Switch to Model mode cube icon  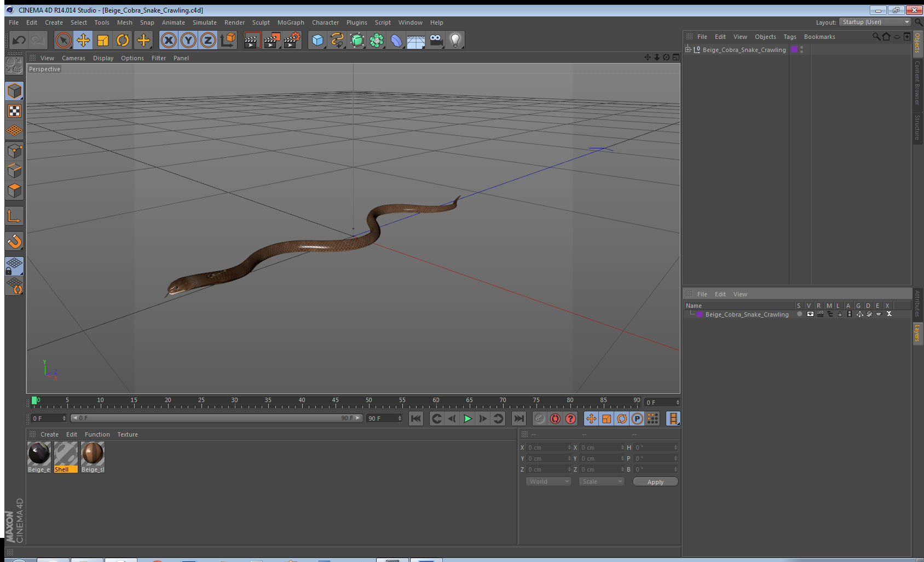[x=15, y=91]
